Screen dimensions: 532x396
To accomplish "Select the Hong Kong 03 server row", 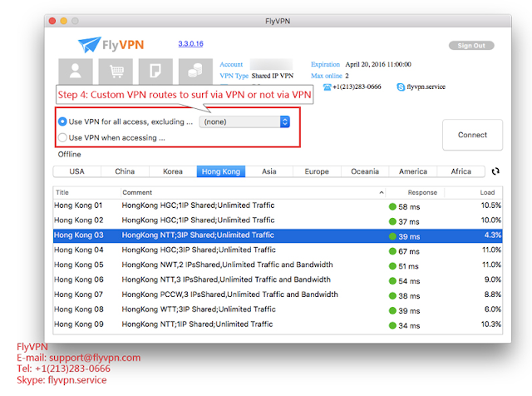I will (x=278, y=235).
